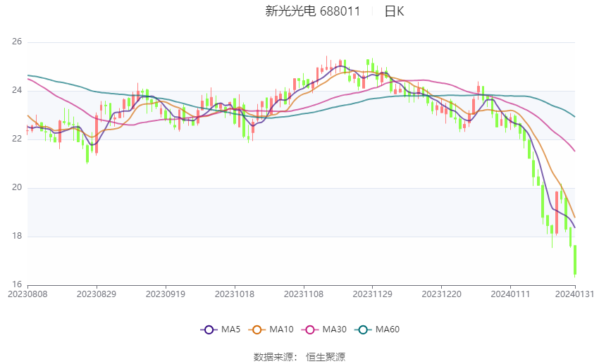Image resolution: width=599 pixels, height=364 pixels.
Task: Click the 20230808 date axis label
Action: [x=27, y=294]
